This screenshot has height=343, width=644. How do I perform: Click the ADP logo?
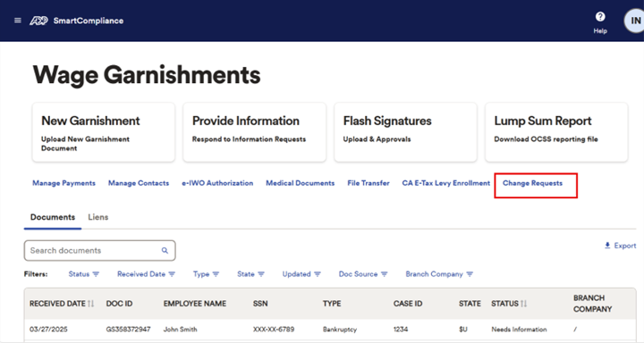(38, 21)
